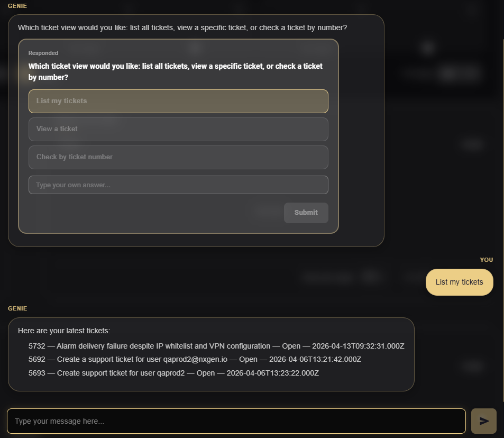
Task: Click the 'Here are your latest tickets' text
Action: pyautogui.click(x=64, y=331)
